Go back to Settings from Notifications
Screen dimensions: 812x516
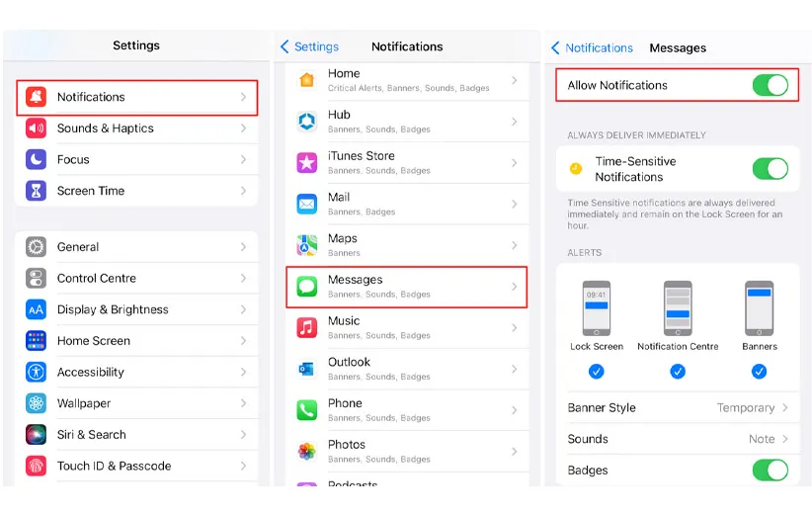309,46
